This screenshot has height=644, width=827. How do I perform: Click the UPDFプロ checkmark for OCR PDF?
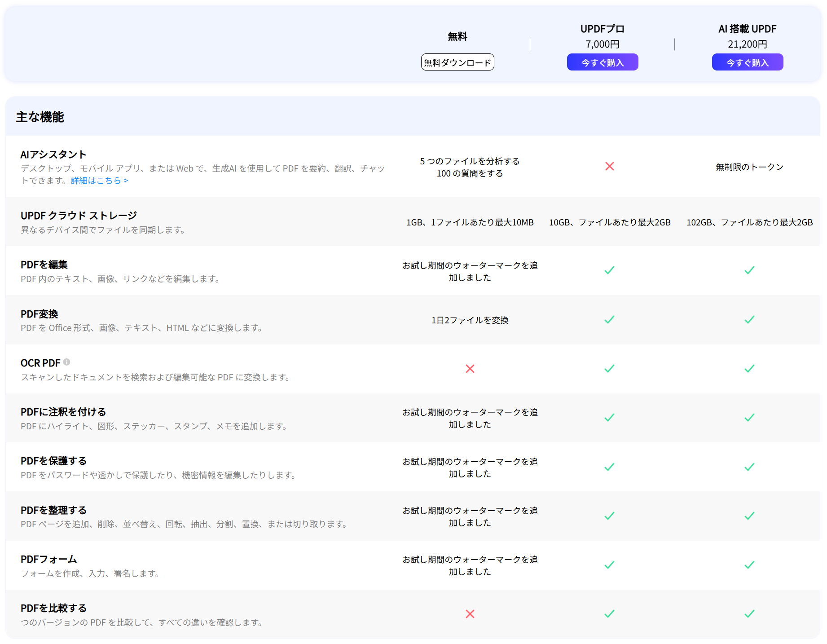coord(610,369)
